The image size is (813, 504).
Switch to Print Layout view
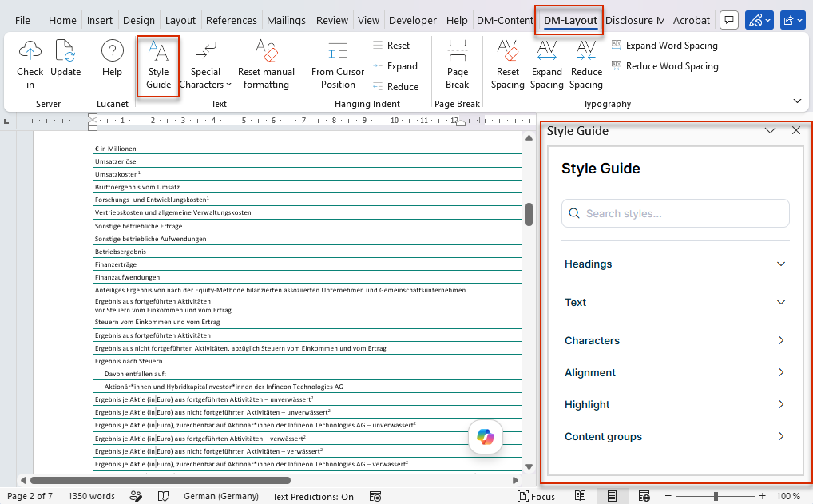click(612, 496)
